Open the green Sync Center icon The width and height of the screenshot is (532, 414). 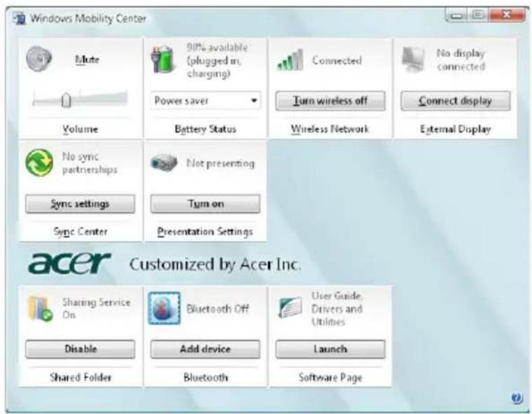tap(39, 163)
